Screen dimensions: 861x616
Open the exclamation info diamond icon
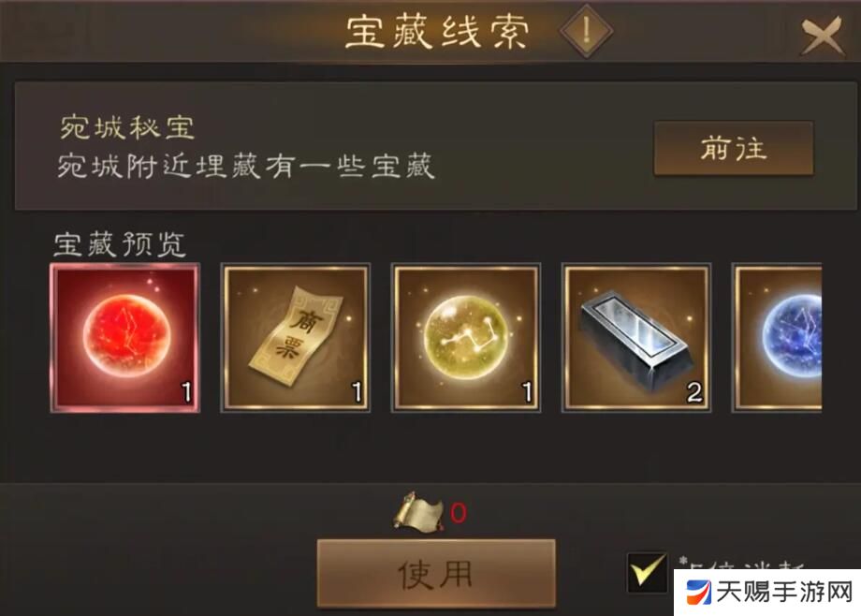coord(587,30)
